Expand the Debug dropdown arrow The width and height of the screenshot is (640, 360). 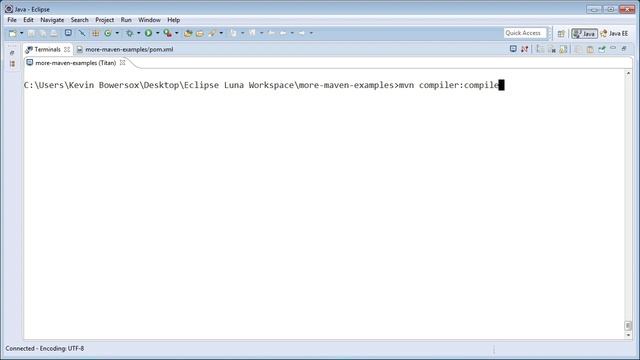coord(138,33)
